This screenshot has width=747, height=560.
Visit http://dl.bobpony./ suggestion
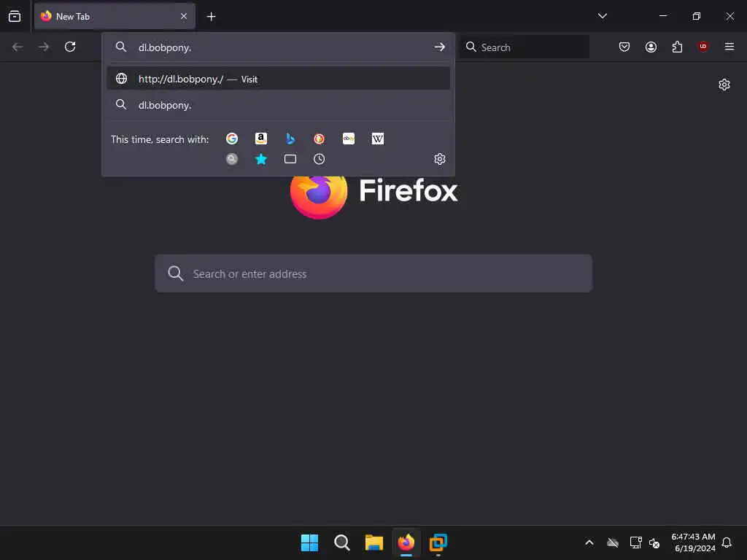click(x=278, y=79)
